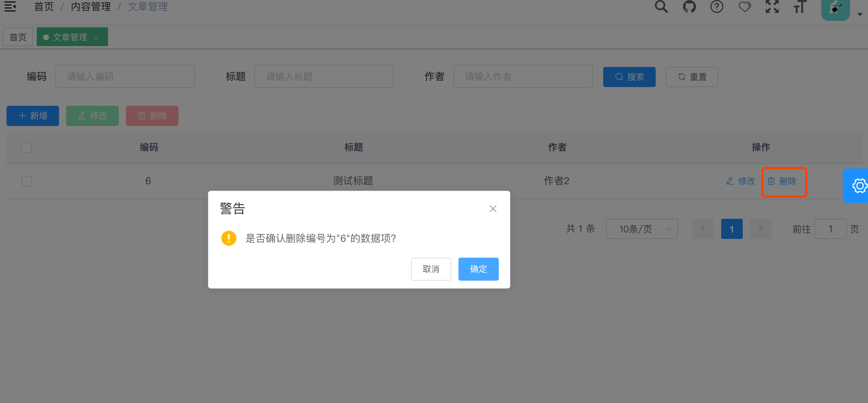The width and height of the screenshot is (868, 403).
Task: Click the 作者 column header
Action: (557, 147)
